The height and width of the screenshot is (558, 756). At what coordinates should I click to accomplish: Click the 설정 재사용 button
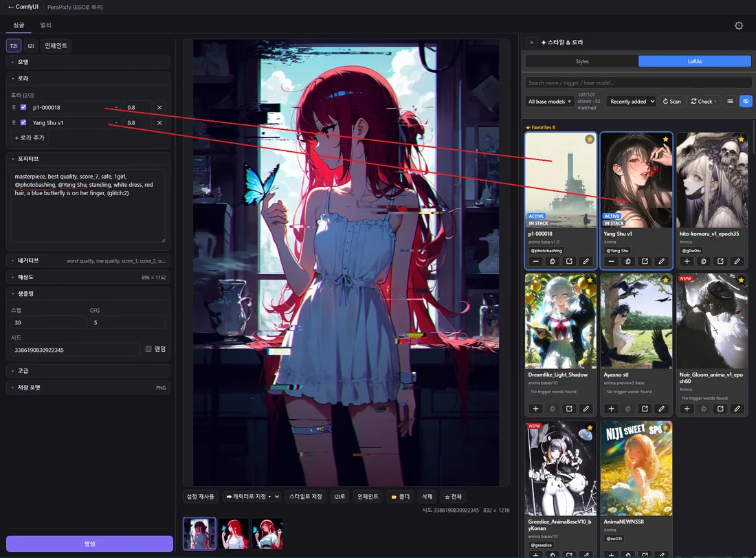201,496
